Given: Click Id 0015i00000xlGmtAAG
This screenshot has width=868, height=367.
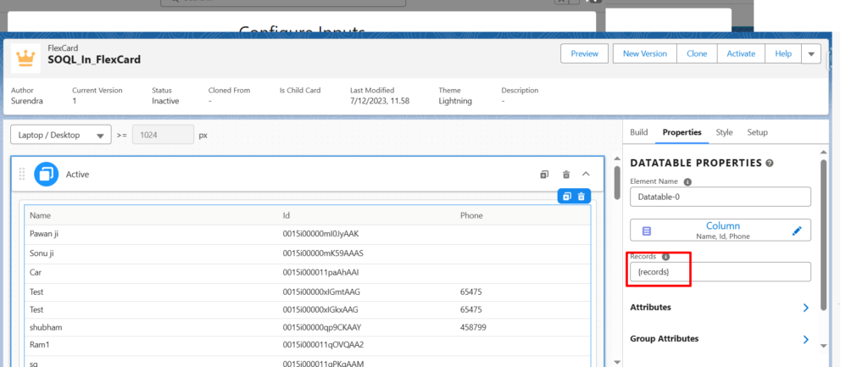Looking at the screenshot, I should (321, 292).
